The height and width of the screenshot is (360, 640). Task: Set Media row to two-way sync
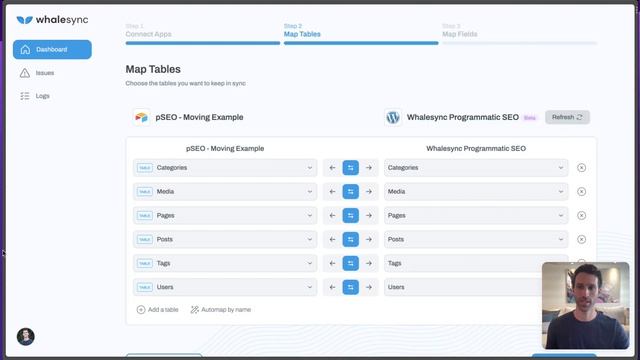pyautogui.click(x=351, y=191)
